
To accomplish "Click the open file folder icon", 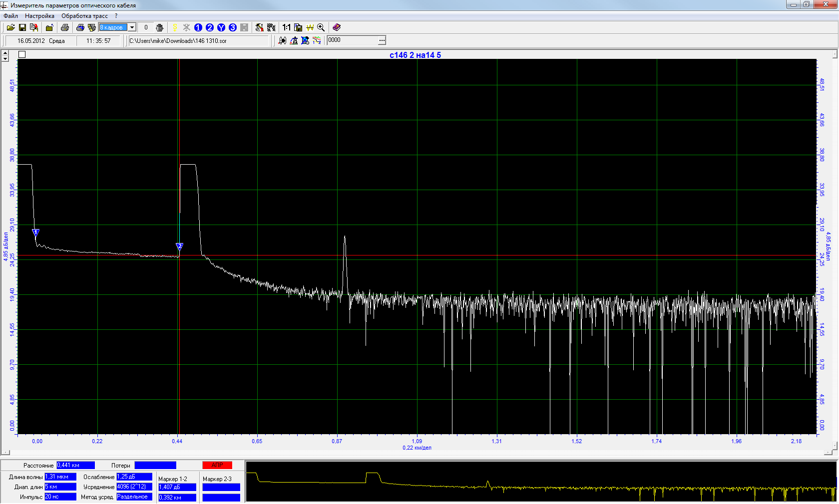I will [10, 27].
